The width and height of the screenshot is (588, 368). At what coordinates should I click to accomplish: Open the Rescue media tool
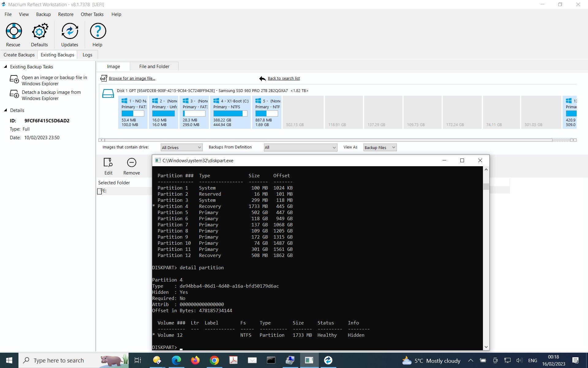(13, 35)
